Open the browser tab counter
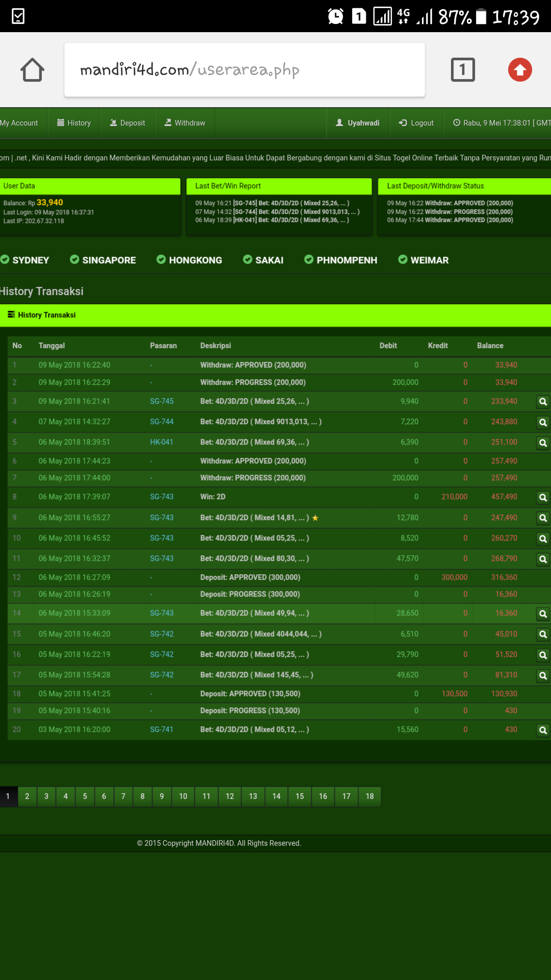Image resolution: width=551 pixels, height=980 pixels. click(463, 70)
